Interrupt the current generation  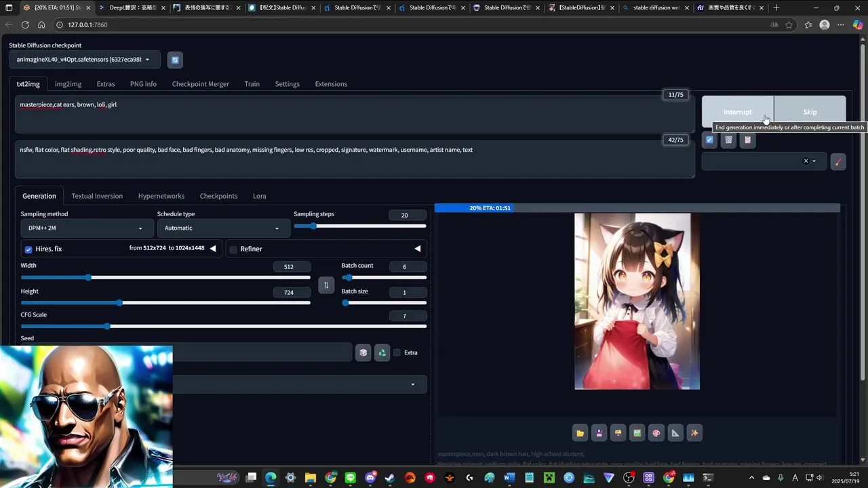[738, 112]
